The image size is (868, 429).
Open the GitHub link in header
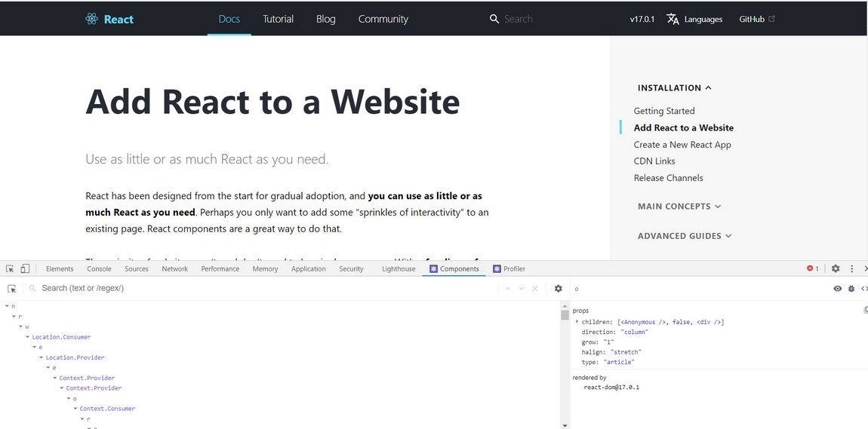[x=757, y=19]
